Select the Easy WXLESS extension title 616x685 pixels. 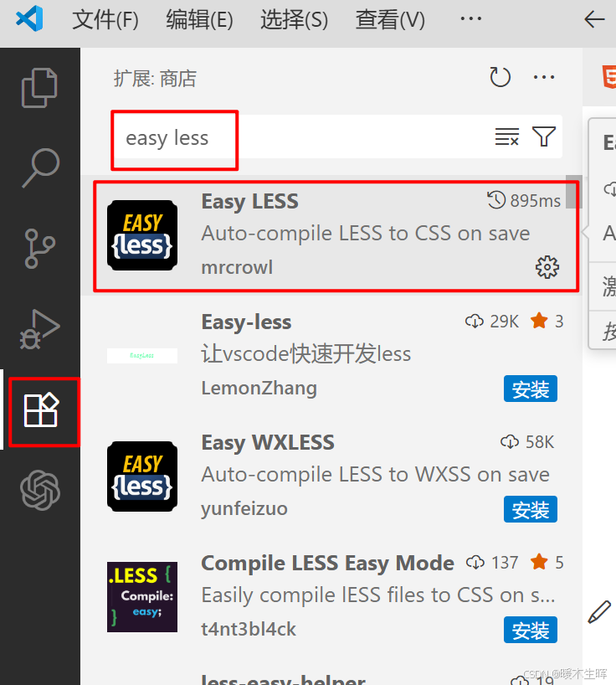click(268, 443)
